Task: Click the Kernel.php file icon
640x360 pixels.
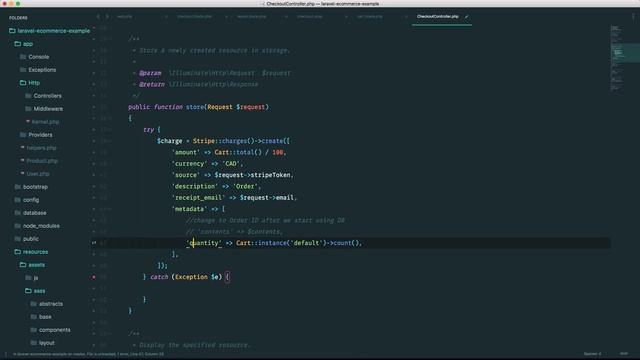Action: tap(28, 121)
